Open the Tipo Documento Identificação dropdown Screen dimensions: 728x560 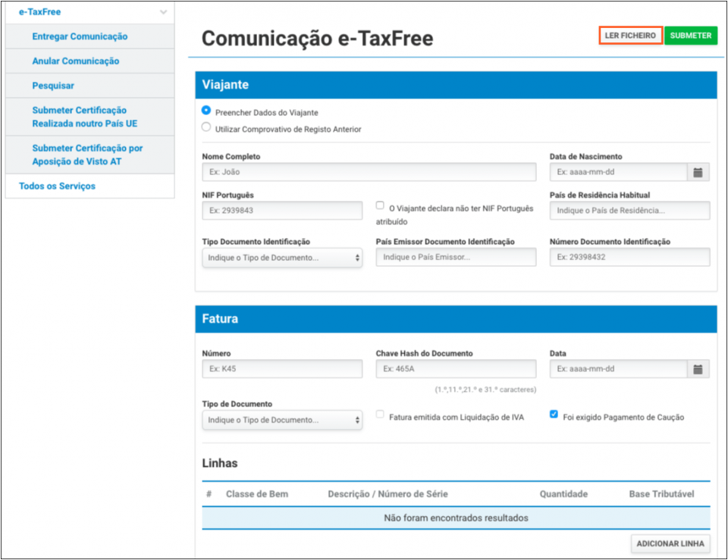[x=281, y=258]
